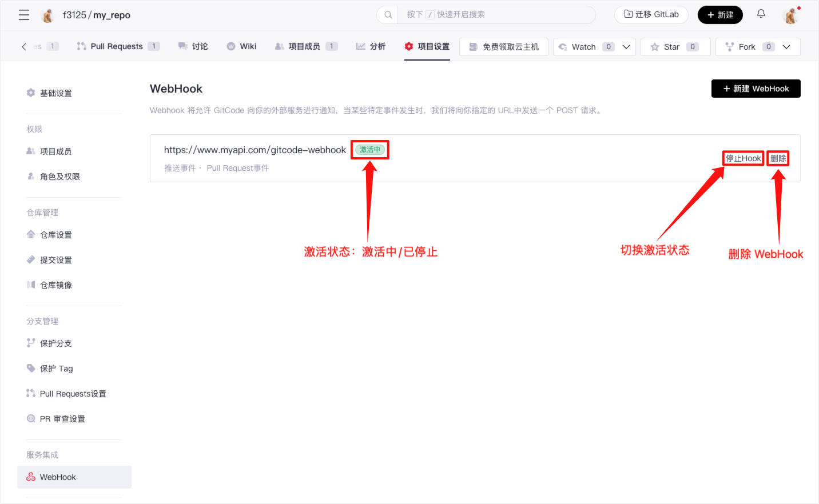Click the notification bell icon

(761, 14)
